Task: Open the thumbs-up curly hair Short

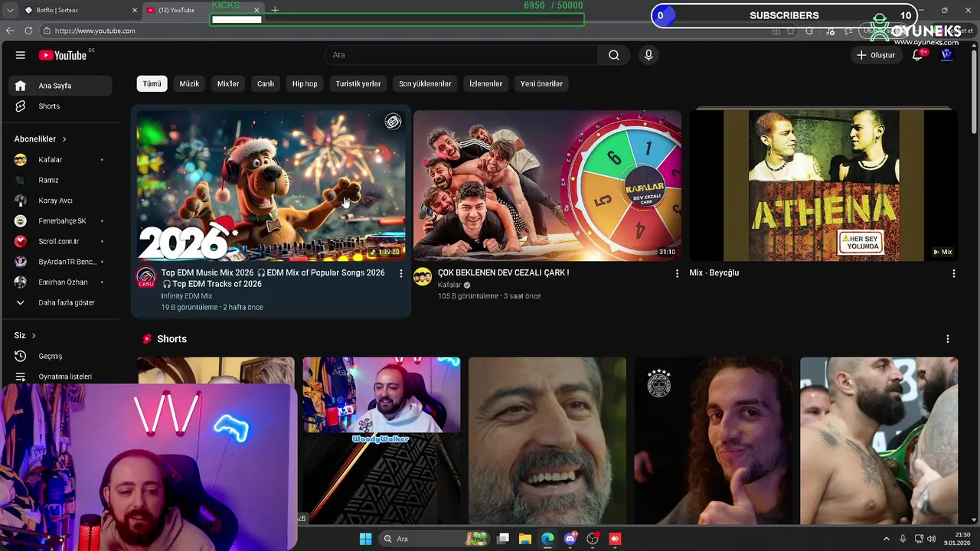Action: coord(713,441)
